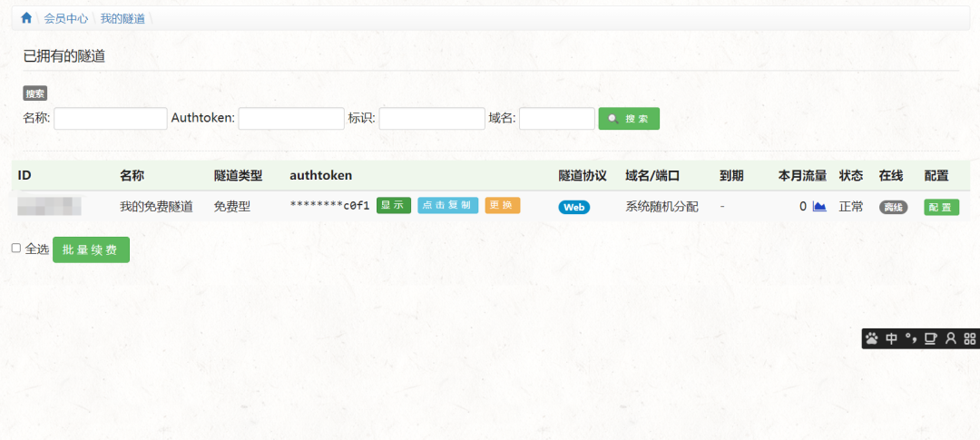Screen dimensions: 980x440
Task: Open tunnel settings with 配置 button
Action: coord(941,208)
